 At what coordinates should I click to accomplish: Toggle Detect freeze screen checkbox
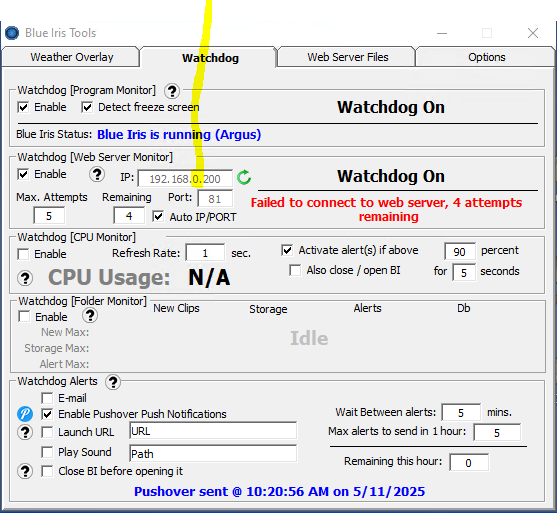click(x=87, y=107)
